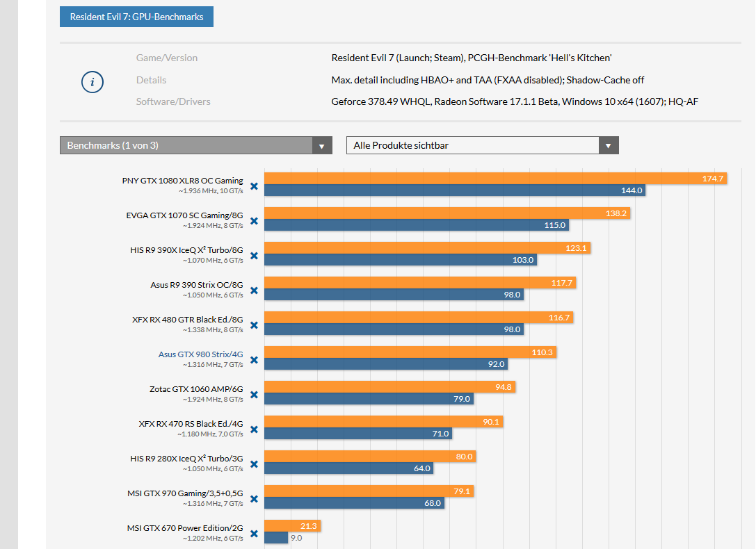Screen dimensions: 756x549
Task: Click the XFX RX 470 RS Black Ed./4G label
Action: coord(191,424)
